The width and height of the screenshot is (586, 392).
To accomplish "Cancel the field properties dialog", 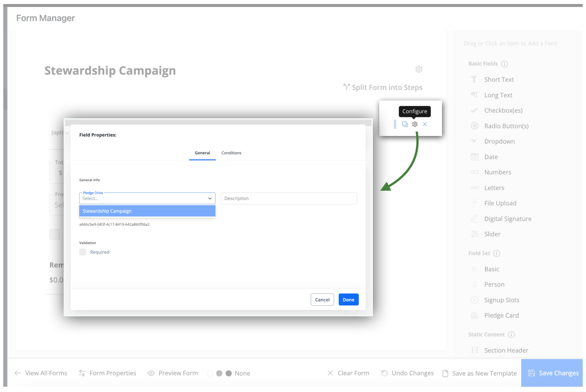I will click(x=322, y=299).
